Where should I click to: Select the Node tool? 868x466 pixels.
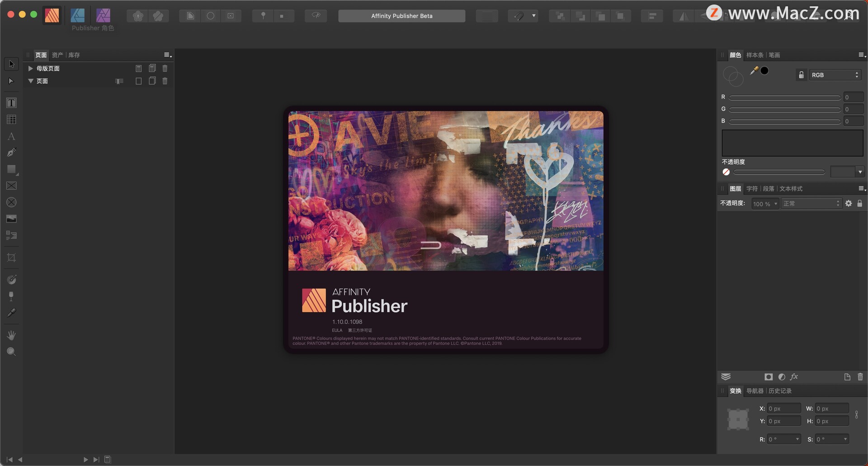(x=11, y=81)
